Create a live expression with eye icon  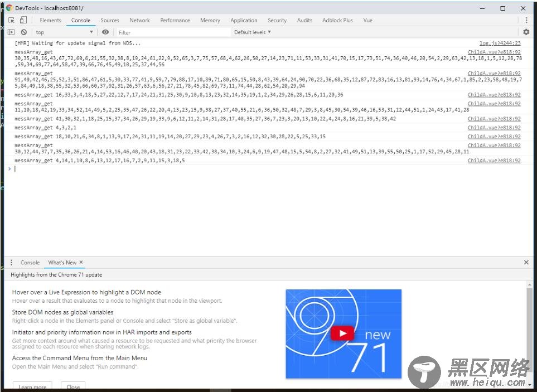click(105, 32)
